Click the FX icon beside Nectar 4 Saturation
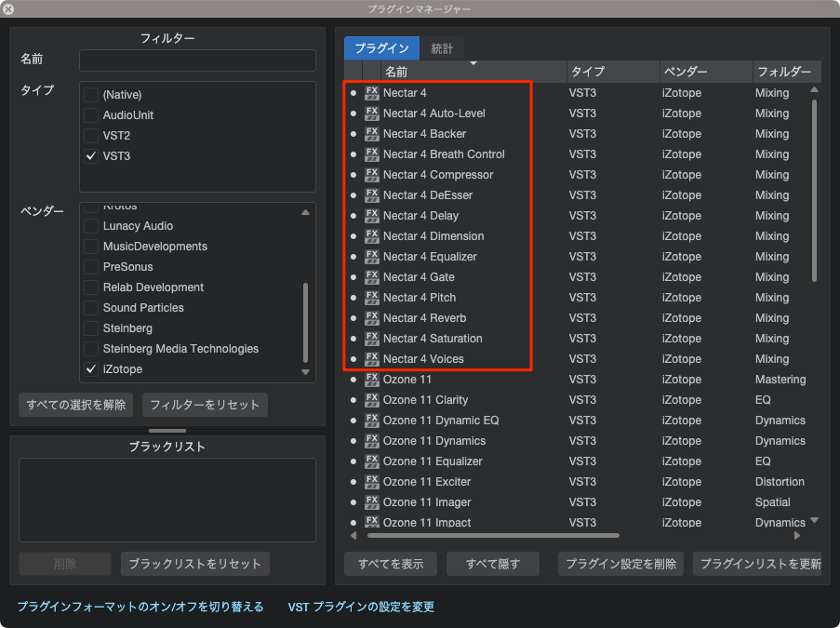The height and width of the screenshot is (628, 840). click(372, 338)
